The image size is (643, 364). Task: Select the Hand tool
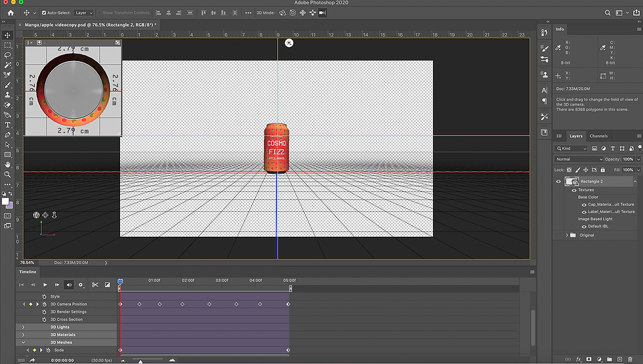(x=7, y=165)
